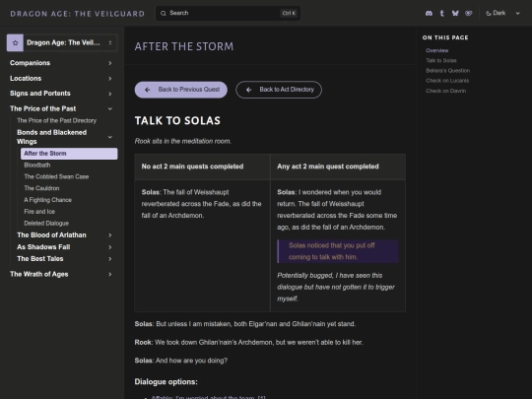Open the Dark theme dropdown
This screenshot has width=532, height=399.
tap(502, 13)
